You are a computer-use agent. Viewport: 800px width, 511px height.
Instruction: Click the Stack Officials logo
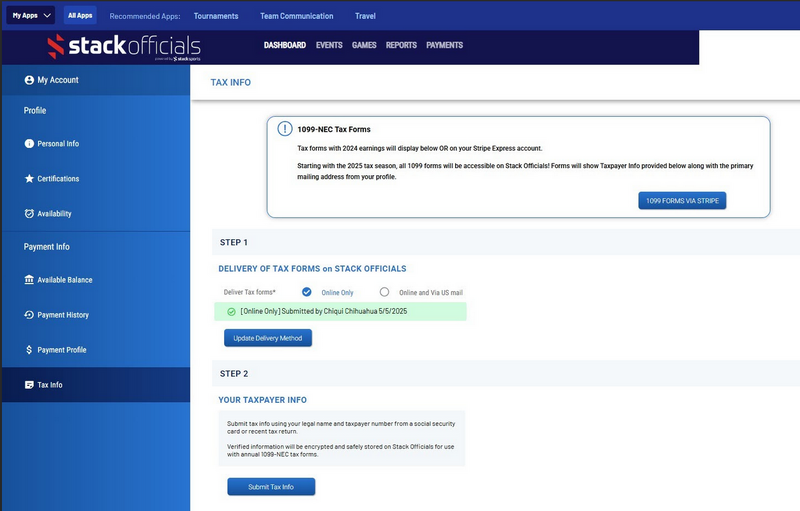coord(124,47)
